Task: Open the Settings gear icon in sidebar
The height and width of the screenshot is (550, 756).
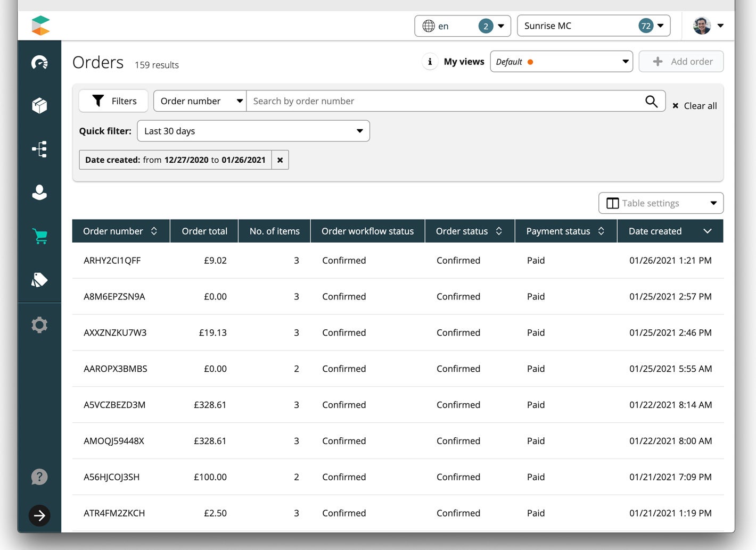Action: 39,324
